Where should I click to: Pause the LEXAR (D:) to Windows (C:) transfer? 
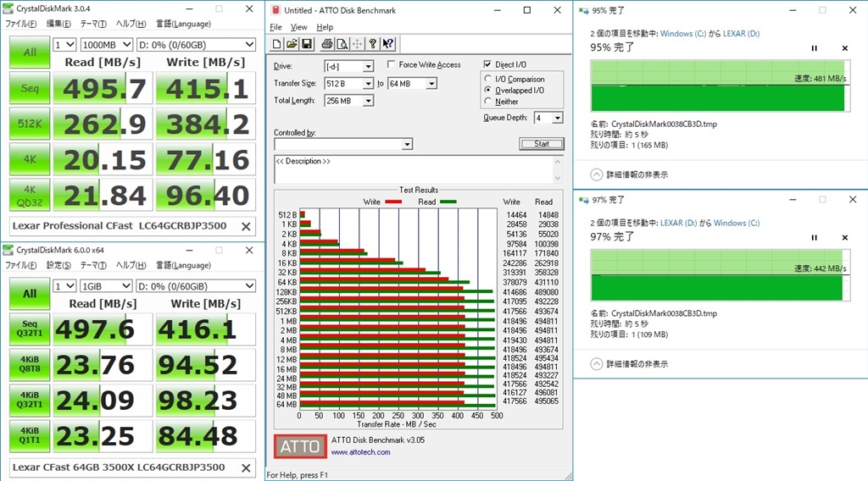pos(815,238)
